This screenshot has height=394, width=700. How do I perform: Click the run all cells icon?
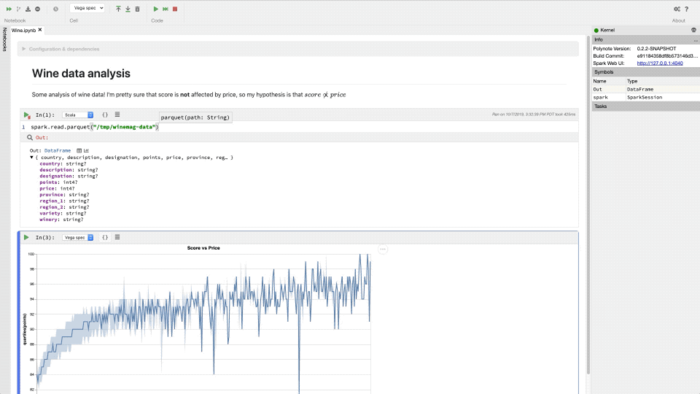coord(9,9)
